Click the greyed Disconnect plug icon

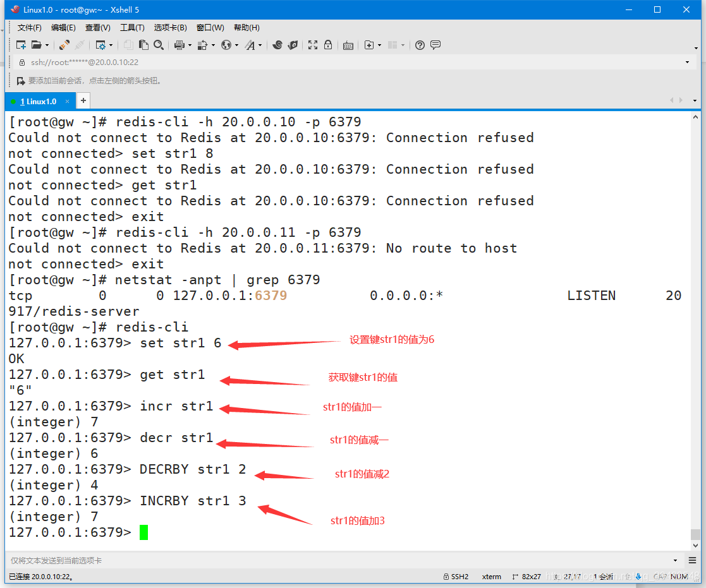click(80, 45)
